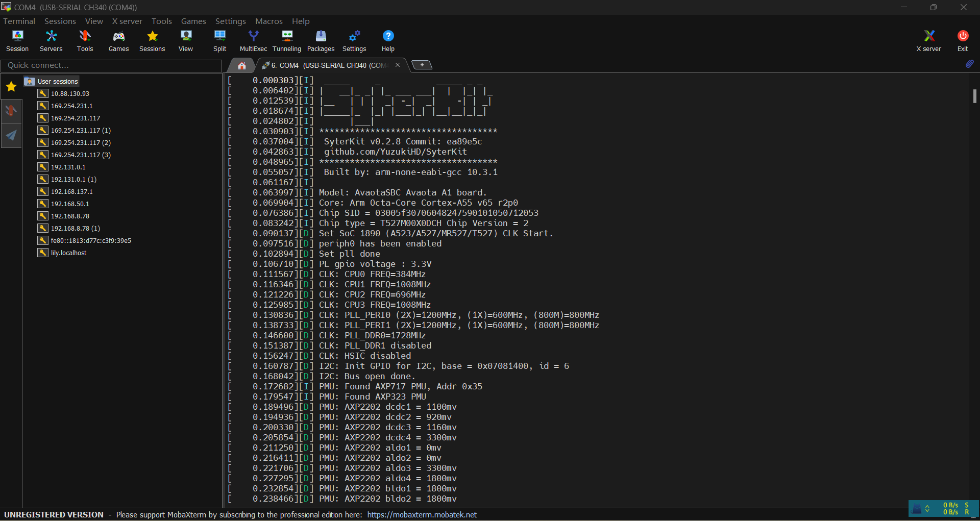Click the Sessions star toolbar icon
The image size is (980, 521).
coord(152,41)
